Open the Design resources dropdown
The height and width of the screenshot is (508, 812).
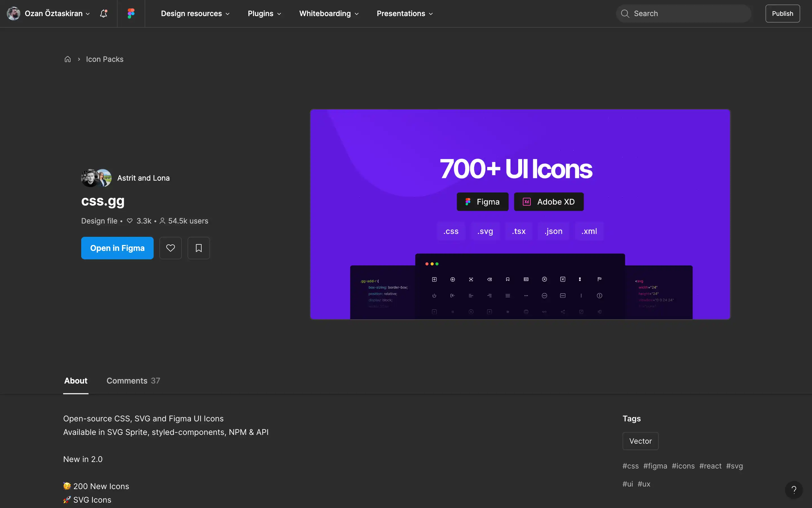pos(195,14)
